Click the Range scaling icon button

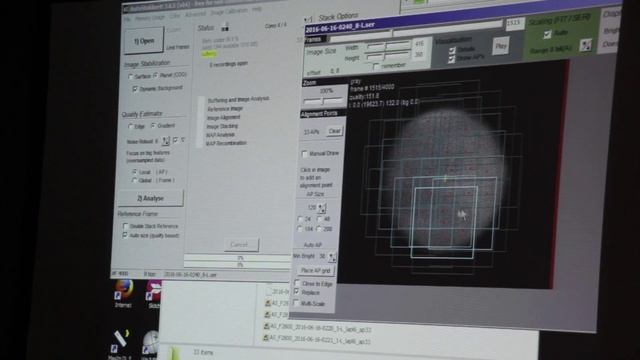pyautogui.click(x=585, y=45)
